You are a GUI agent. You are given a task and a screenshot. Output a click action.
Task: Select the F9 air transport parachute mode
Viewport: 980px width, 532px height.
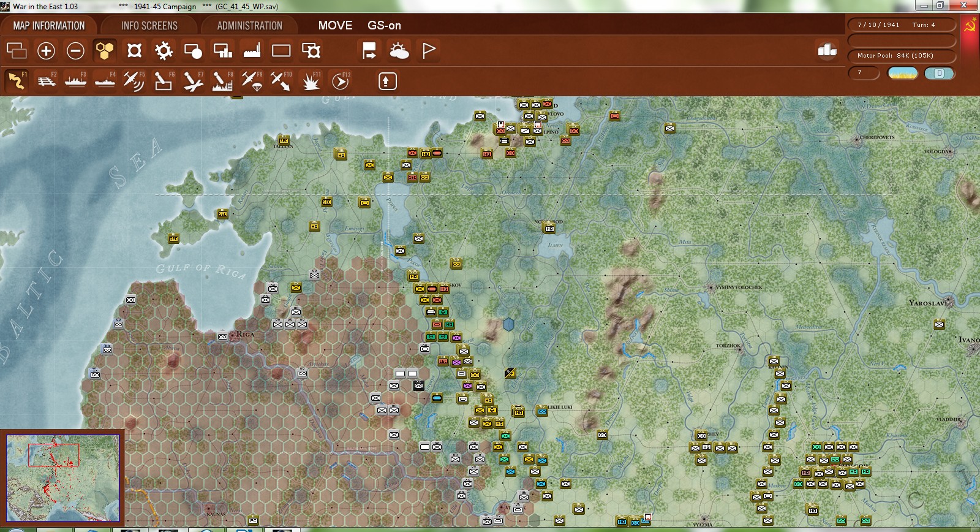point(252,81)
